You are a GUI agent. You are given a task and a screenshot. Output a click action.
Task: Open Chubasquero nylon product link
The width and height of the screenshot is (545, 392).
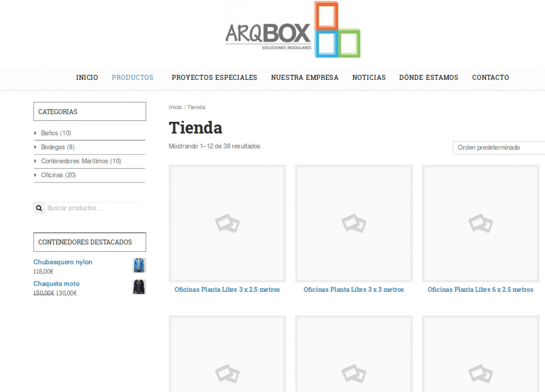(63, 262)
